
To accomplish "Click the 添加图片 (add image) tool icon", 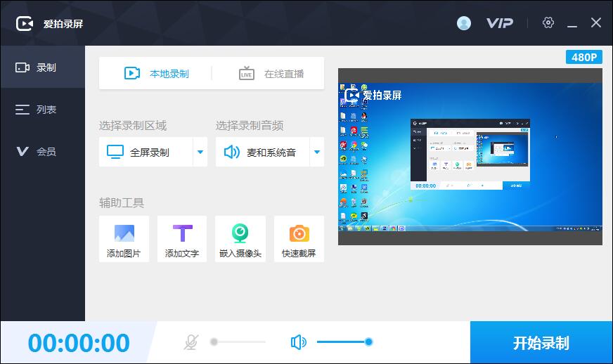I will (x=124, y=234).
